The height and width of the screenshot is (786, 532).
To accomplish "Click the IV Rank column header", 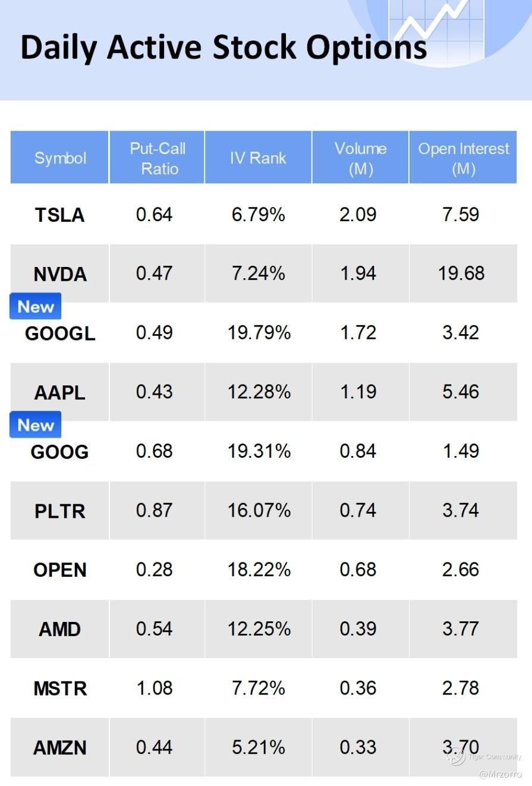I will (x=258, y=158).
